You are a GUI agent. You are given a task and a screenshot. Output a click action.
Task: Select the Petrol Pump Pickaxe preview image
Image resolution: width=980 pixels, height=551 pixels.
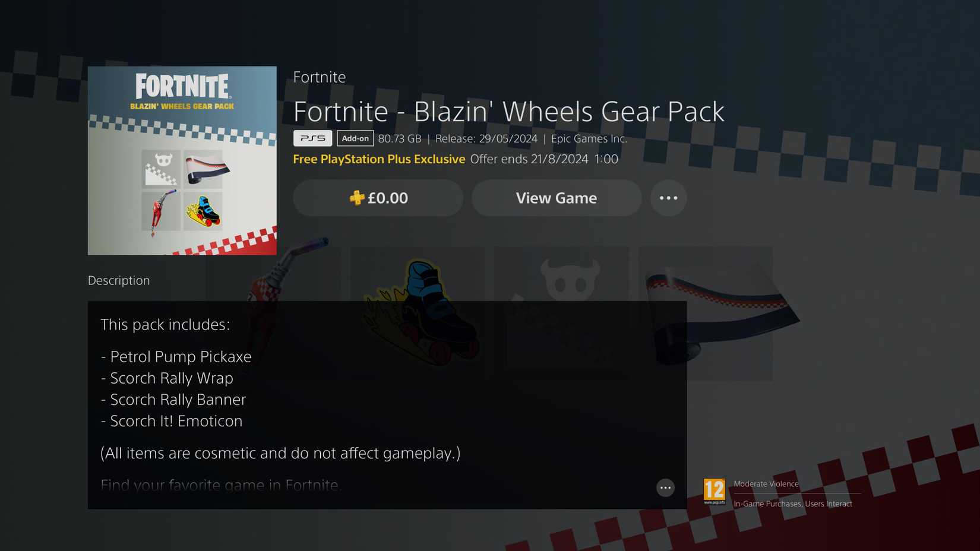(x=273, y=313)
